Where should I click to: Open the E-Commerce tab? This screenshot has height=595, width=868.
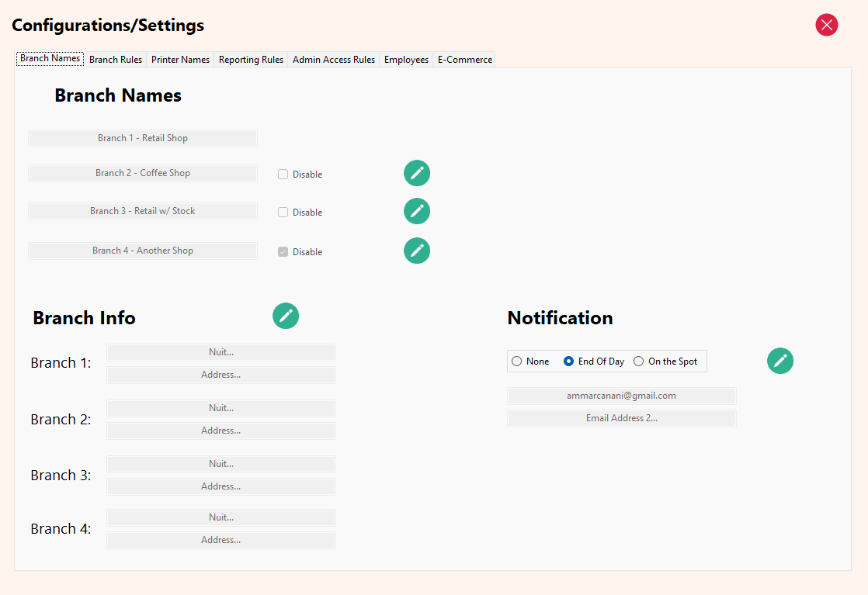point(464,60)
